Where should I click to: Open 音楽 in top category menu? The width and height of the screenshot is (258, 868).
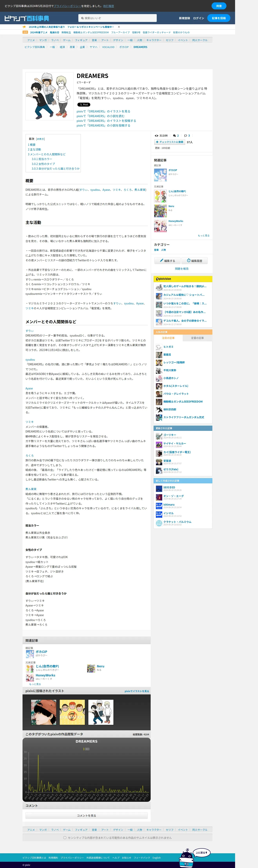point(94,40)
